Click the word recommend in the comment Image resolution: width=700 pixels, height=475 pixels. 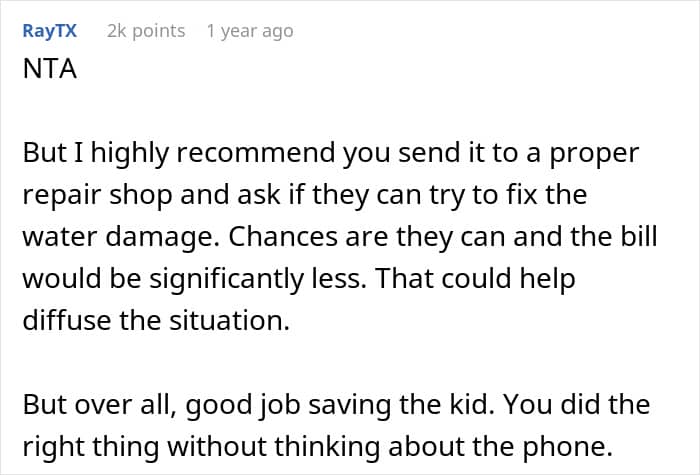point(255,152)
